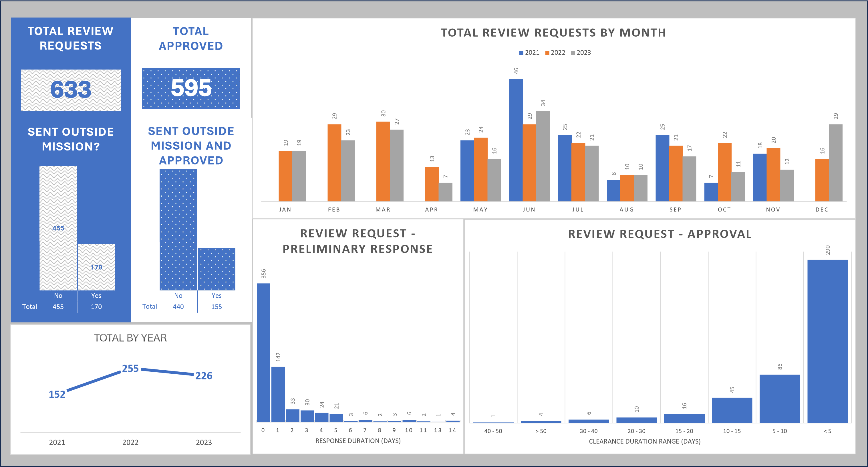Click the Total By Year chart title

point(130,338)
